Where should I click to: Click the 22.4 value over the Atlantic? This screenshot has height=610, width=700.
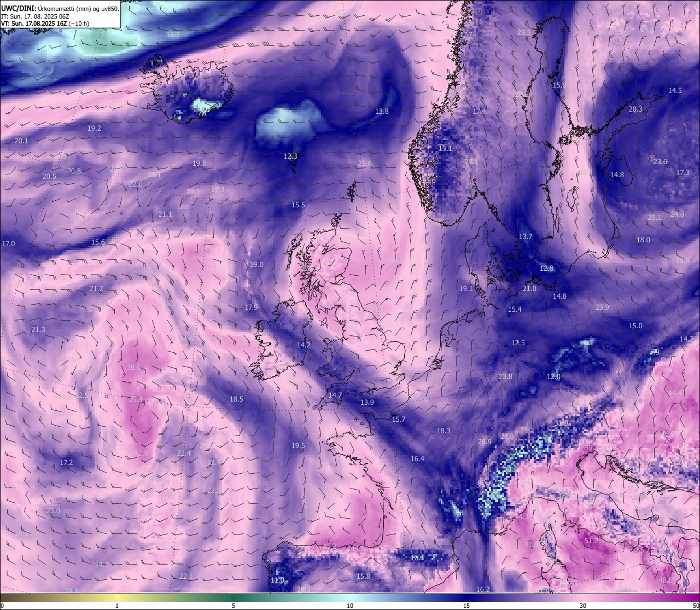184,453
